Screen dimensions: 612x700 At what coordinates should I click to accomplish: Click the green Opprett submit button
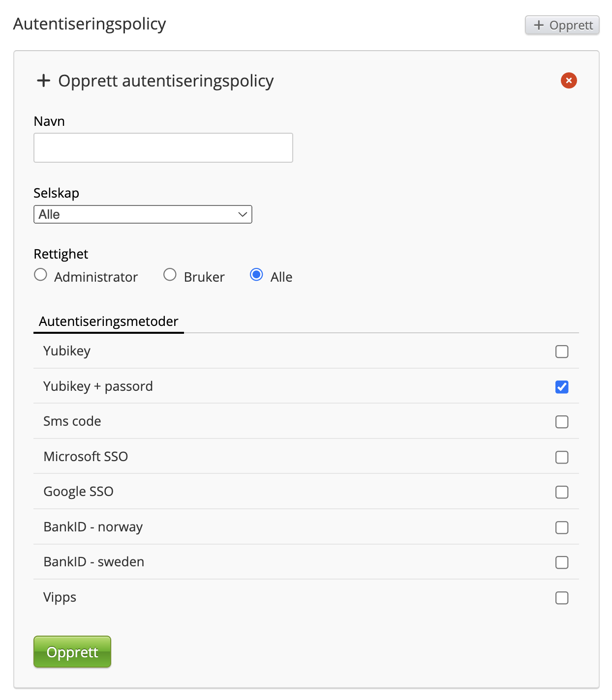point(72,652)
